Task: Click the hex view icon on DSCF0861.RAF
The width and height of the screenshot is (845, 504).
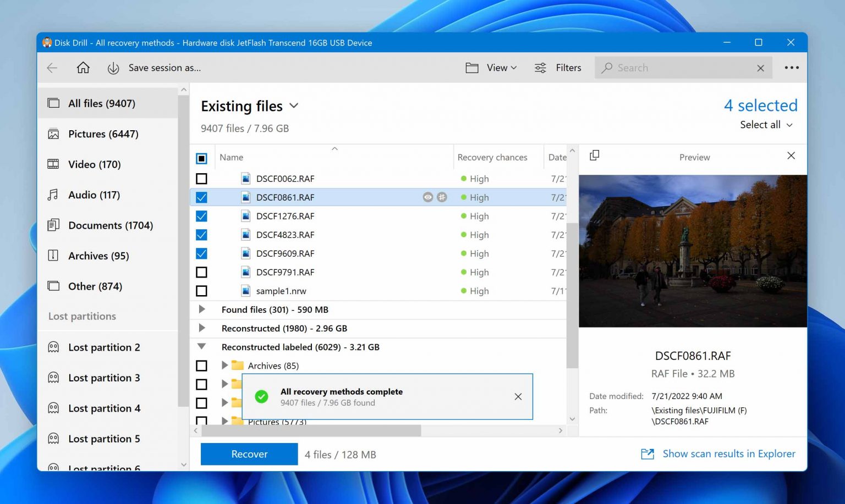Action: pyautogui.click(x=442, y=197)
